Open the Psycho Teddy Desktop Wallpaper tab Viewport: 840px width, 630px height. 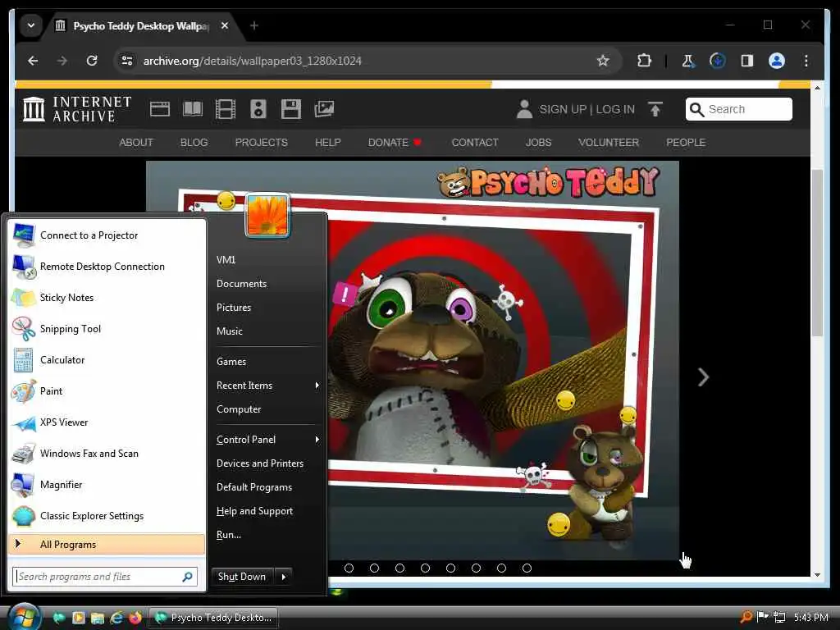pyautogui.click(x=143, y=25)
